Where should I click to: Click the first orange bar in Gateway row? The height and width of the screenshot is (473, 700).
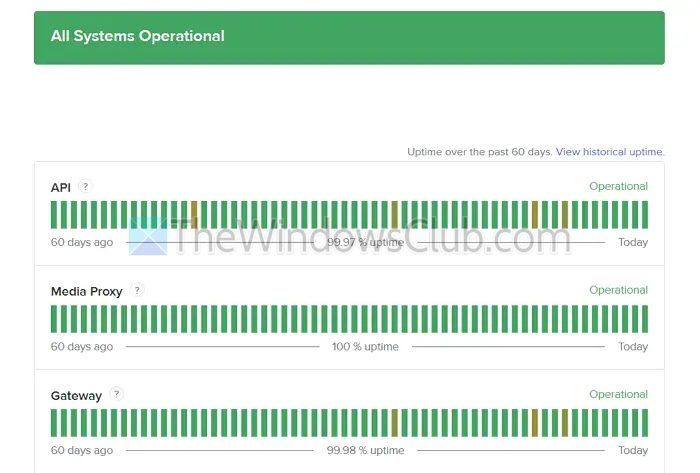pos(394,422)
